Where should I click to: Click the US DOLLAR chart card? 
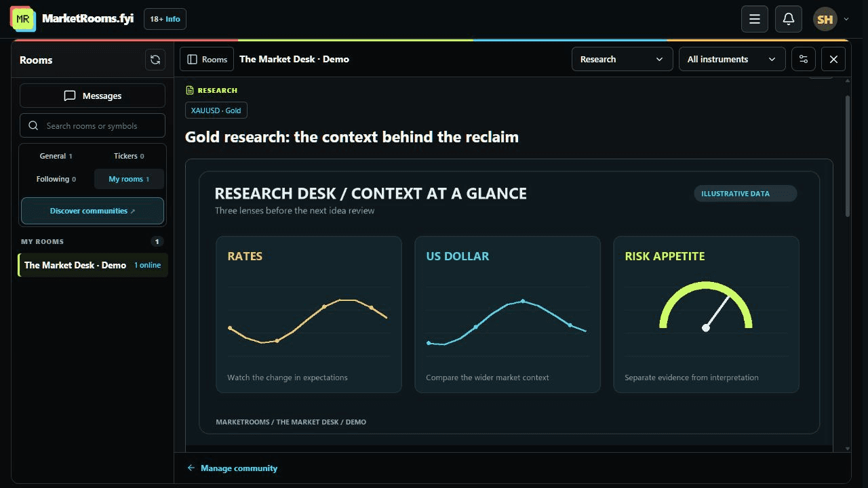507,314
